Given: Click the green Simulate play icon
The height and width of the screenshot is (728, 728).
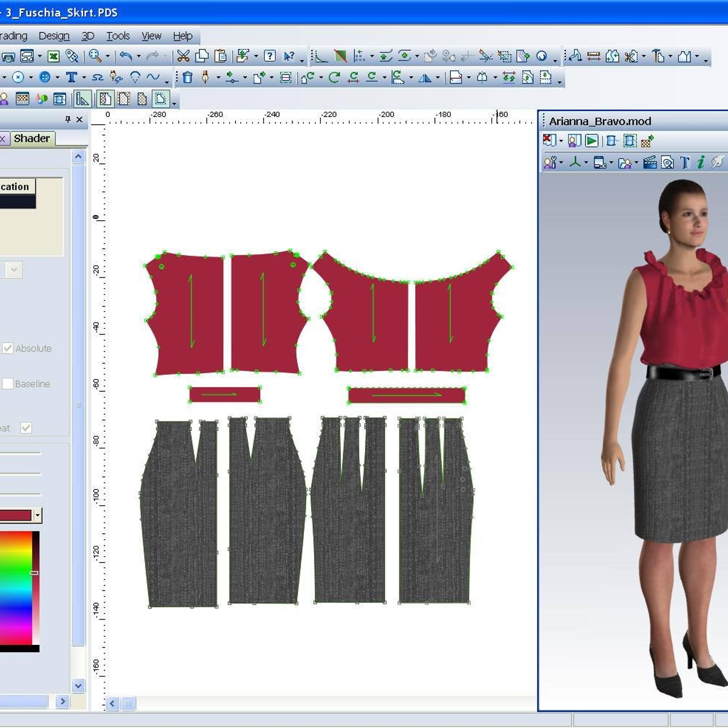Looking at the screenshot, I should (x=592, y=141).
